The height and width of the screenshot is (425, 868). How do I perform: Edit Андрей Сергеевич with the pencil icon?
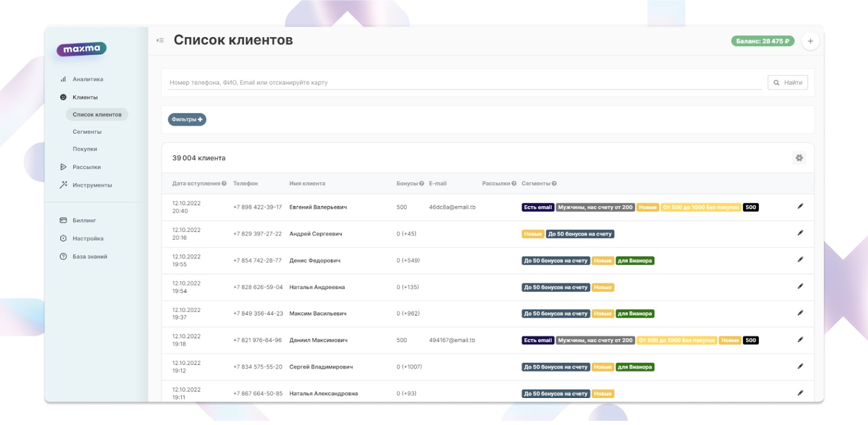(x=800, y=233)
